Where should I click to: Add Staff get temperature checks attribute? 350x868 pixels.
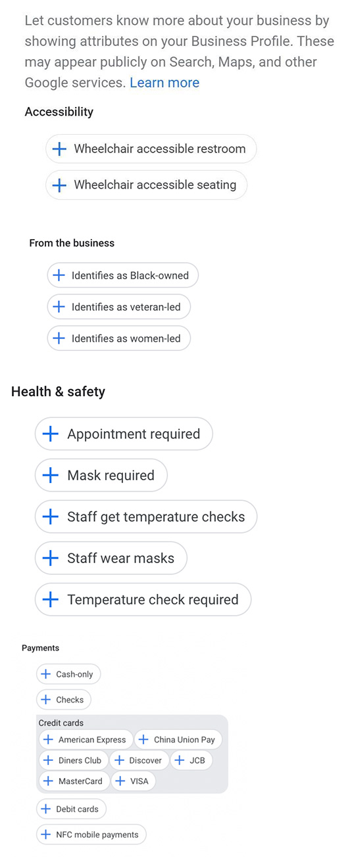click(146, 516)
